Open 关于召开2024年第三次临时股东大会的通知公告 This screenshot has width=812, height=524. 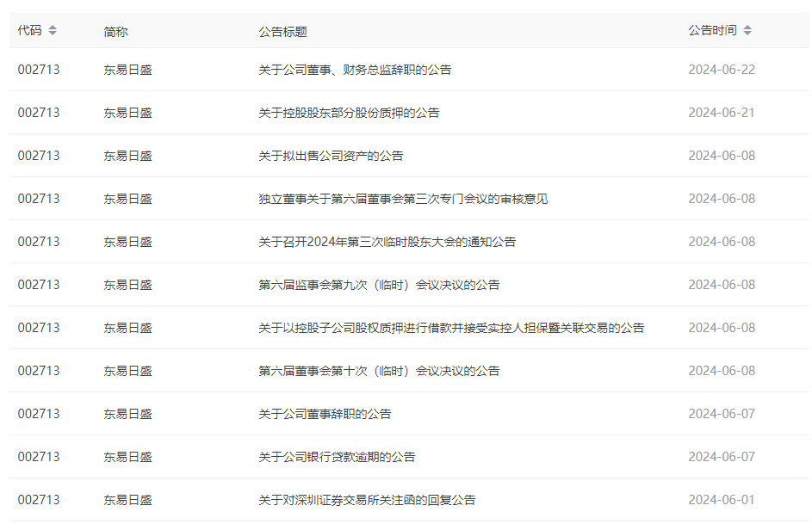point(387,242)
